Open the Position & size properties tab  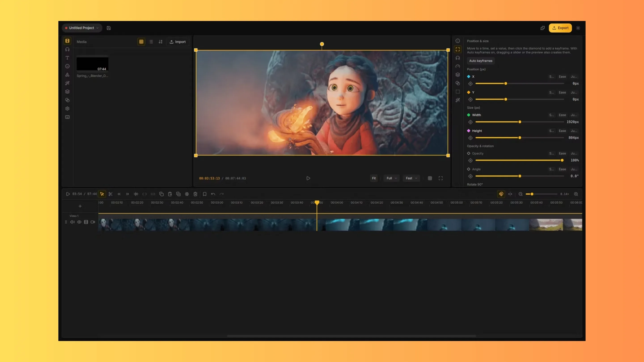click(458, 49)
